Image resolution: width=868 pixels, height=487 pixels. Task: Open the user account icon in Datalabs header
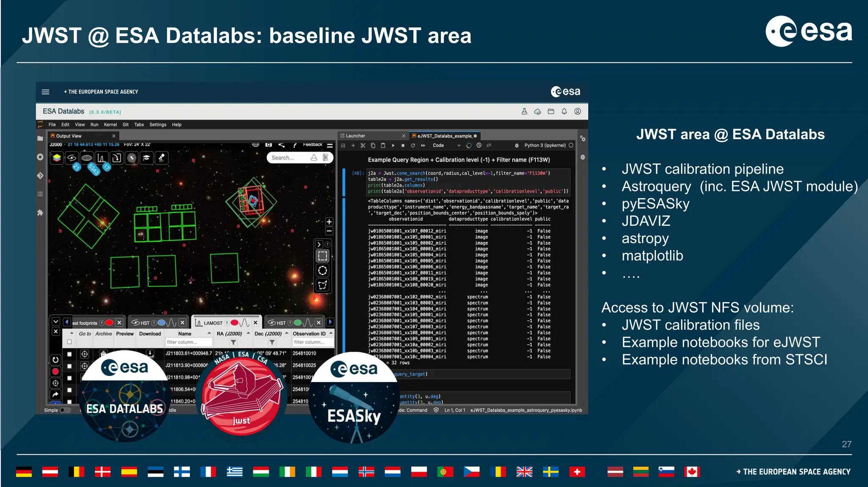pos(578,111)
